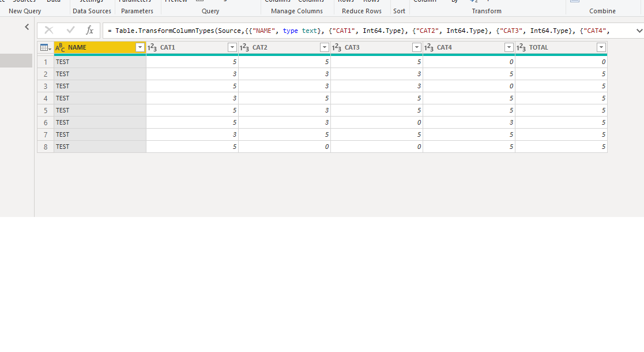Click the 123 data type icon of TOTAL
Image resolution: width=644 pixels, height=352 pixels.
(521, 48)
